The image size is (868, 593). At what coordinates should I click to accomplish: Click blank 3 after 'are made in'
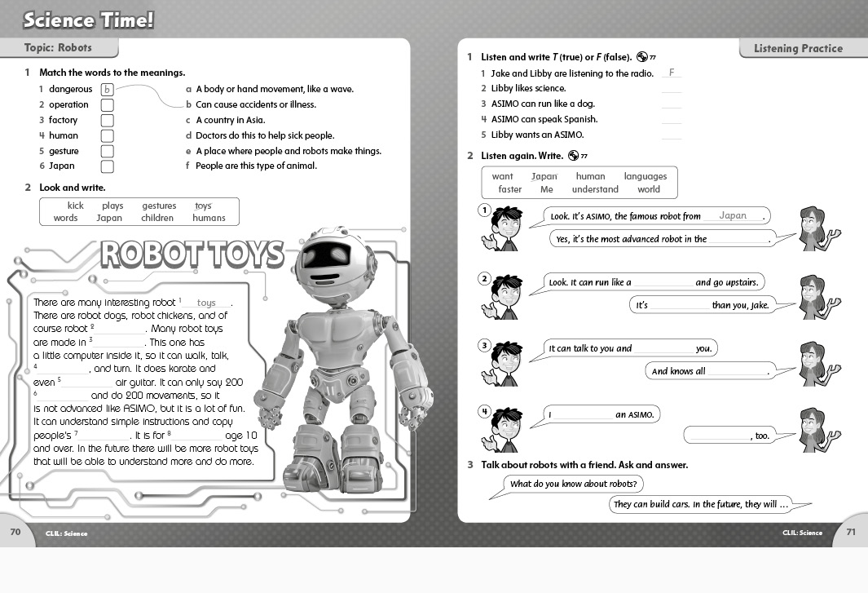point(120,343)
